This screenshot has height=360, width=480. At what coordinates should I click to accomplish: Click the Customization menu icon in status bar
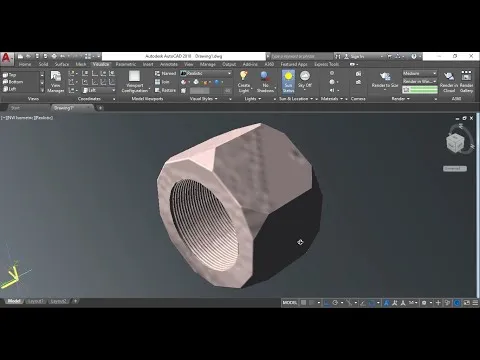pos(475,303)
